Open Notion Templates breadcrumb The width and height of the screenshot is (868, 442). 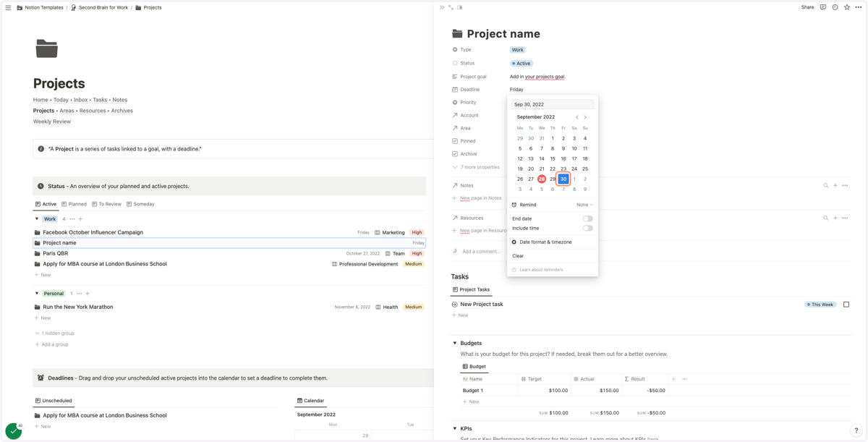pyautogui.click(x=40, y=7)
